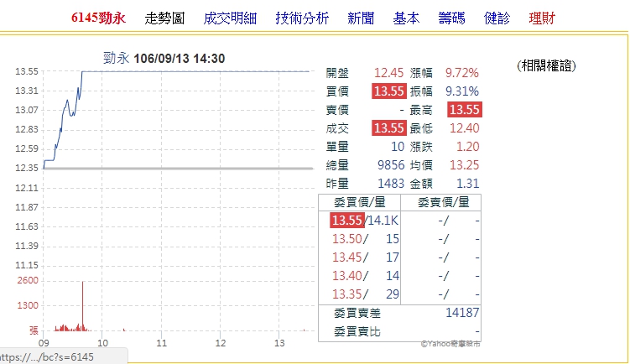Click the highlighted 買價 13.55 value

(389, 91)
